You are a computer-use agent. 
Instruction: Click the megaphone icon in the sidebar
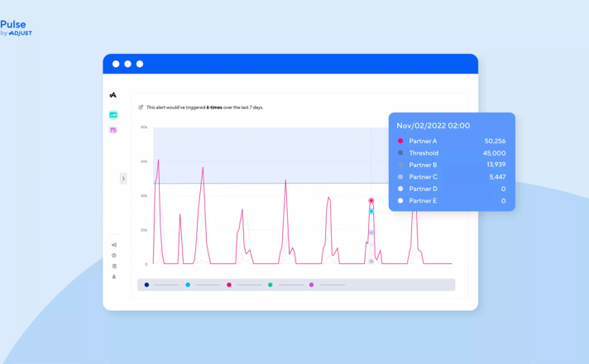114,245
